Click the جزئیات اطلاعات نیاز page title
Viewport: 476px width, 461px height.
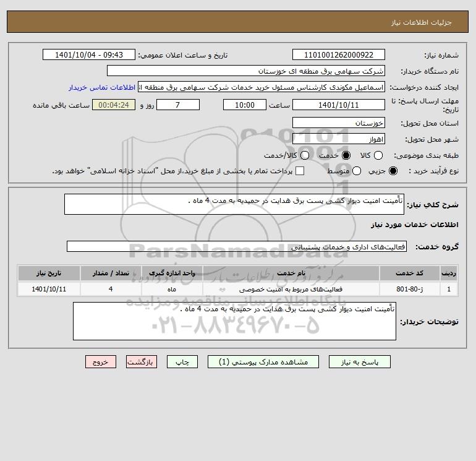coord(422,22)
